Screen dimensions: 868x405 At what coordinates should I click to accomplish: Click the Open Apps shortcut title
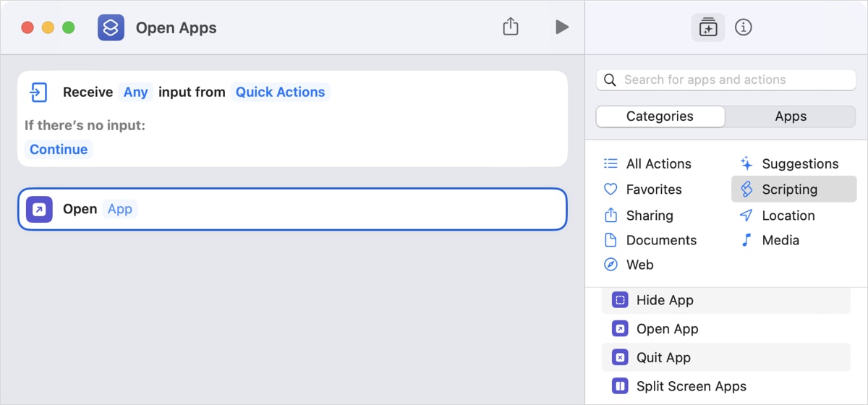tap(176, 28)
